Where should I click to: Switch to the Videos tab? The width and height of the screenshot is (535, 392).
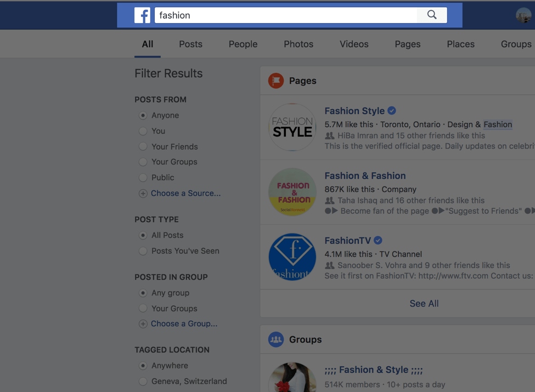click(x=354, y=44)
